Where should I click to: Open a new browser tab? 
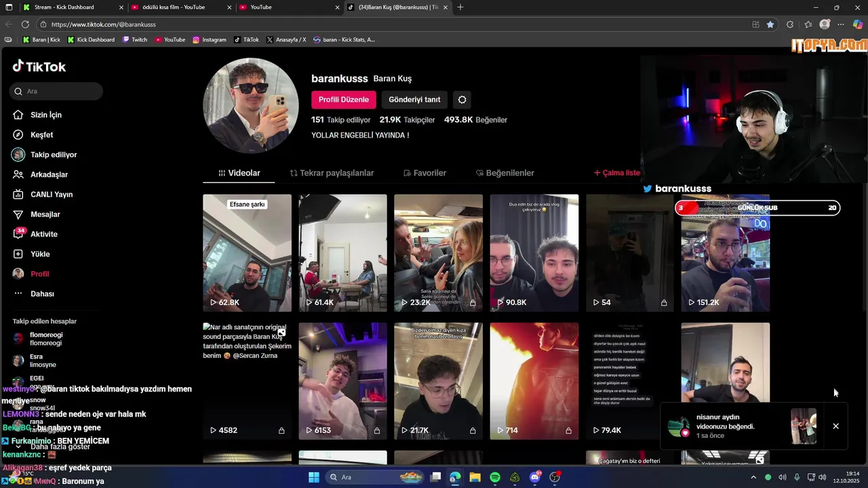[x=460, y=7]
